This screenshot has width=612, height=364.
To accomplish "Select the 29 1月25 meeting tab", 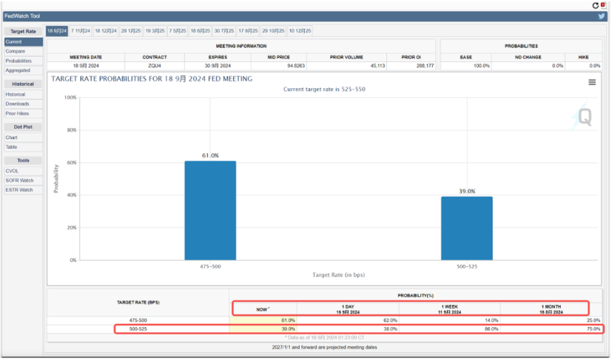I will (131, 31).
